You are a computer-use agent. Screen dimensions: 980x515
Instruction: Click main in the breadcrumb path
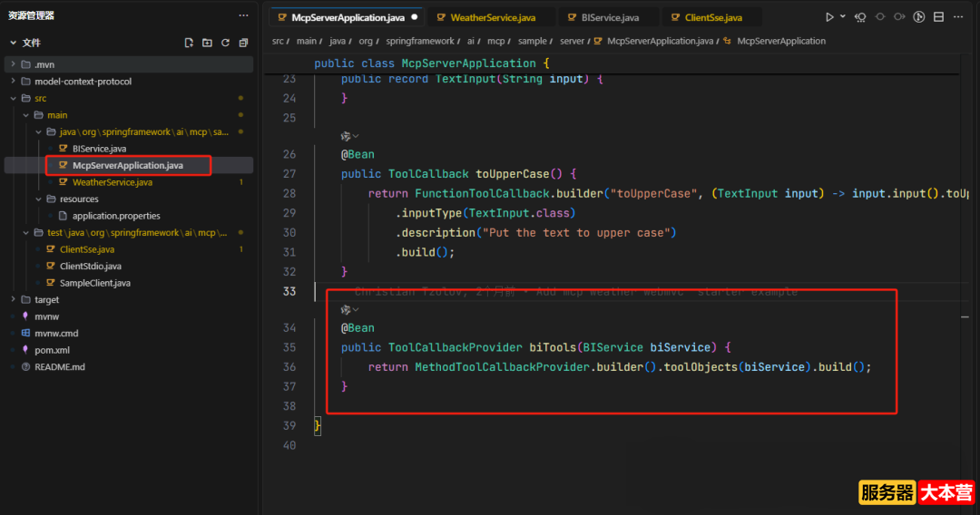(x=307, y=41)
